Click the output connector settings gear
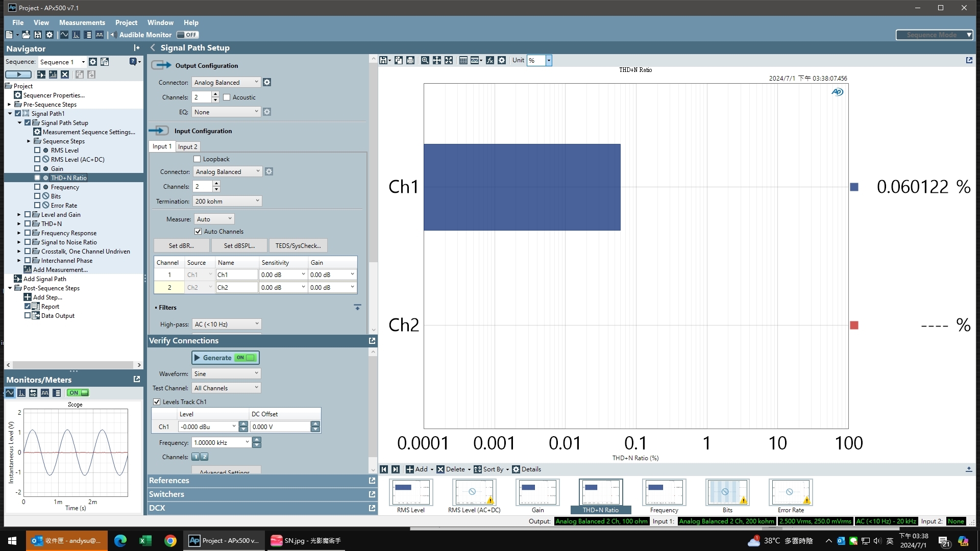 pyautogui.click(x=267, y=82)
